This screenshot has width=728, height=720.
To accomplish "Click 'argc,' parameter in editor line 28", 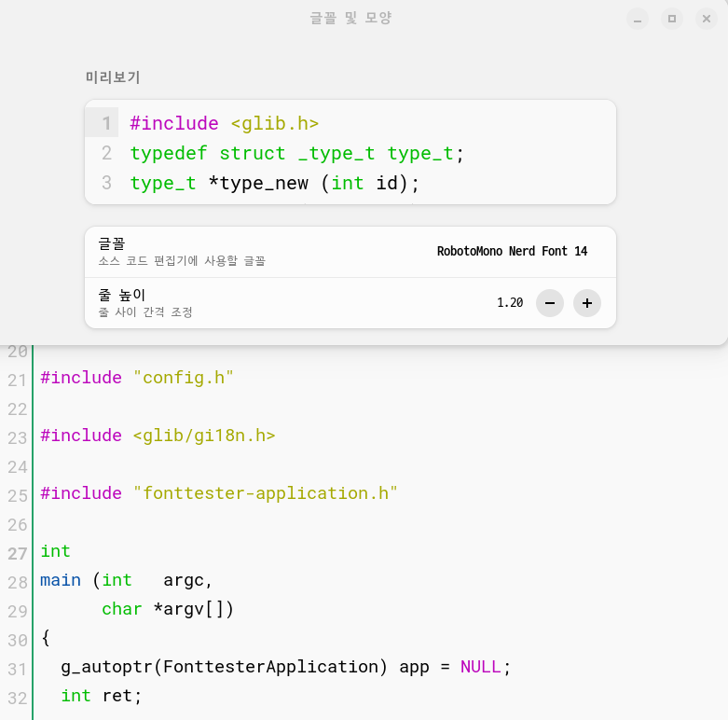I will 187,581.
